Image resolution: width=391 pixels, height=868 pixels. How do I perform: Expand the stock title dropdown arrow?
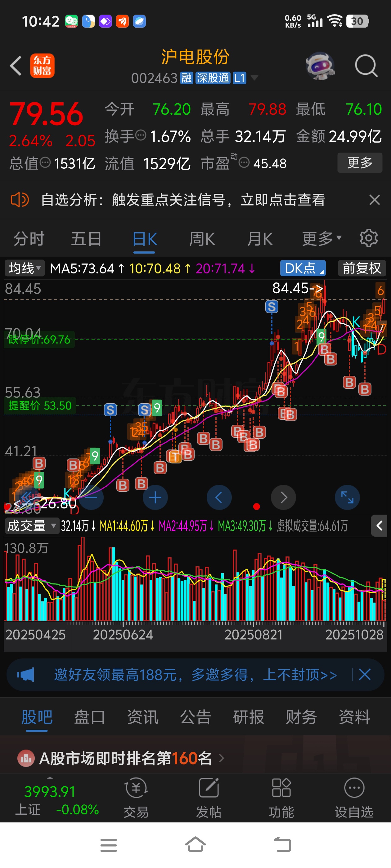click(x=254, y=78)
